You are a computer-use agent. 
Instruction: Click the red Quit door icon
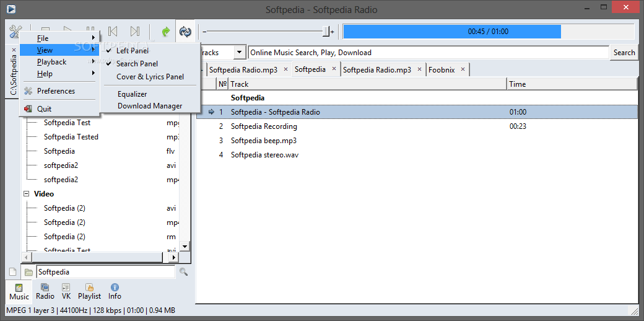tap(28, 109)
